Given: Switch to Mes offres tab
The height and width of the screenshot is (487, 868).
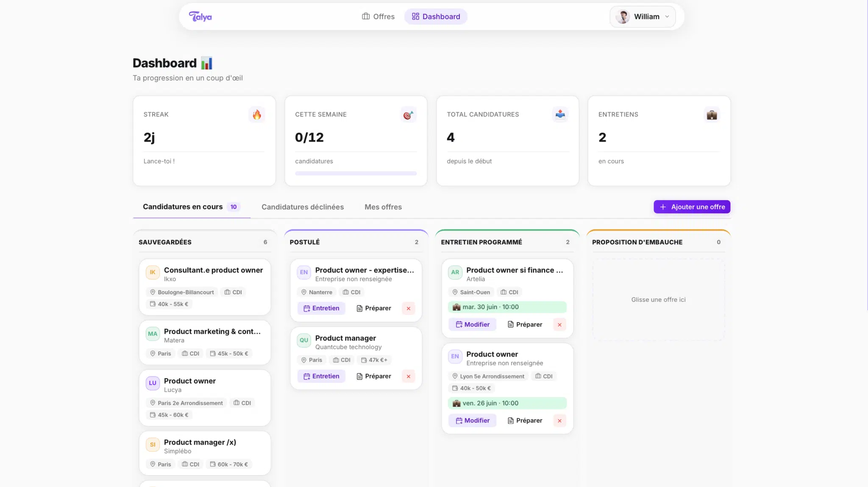Looking at the screenshot, I should (383, 207).
